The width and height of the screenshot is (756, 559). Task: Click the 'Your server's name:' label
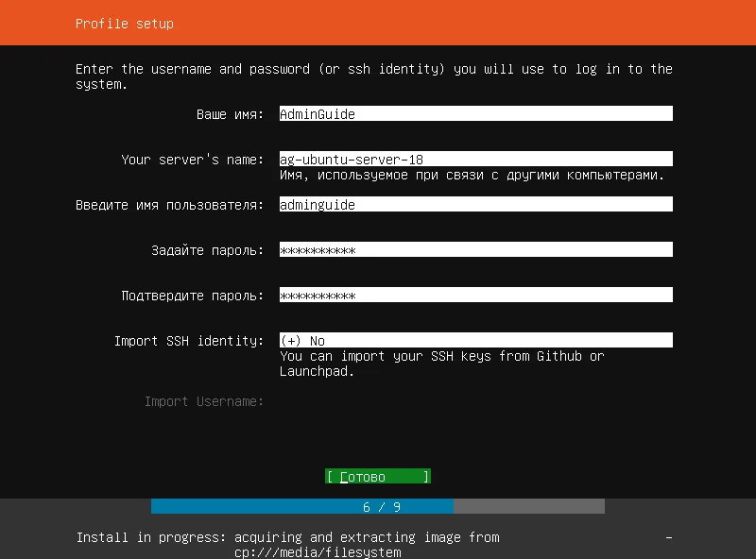pyautogui.click(x=193, y=160)
